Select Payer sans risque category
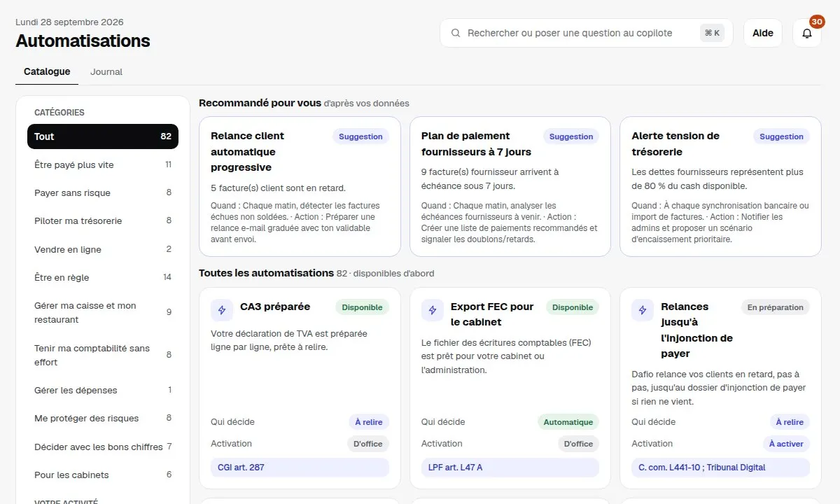 (103, 192)
